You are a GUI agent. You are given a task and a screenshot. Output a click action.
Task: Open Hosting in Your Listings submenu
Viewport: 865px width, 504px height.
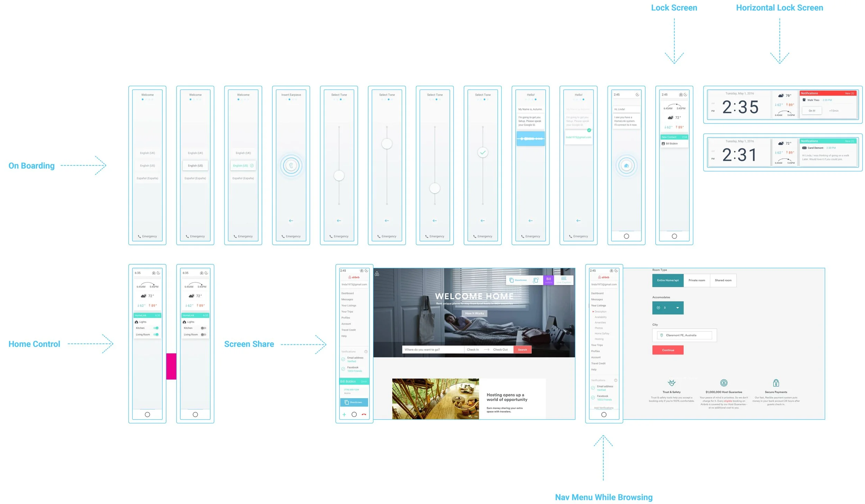(x=599, y=339)
